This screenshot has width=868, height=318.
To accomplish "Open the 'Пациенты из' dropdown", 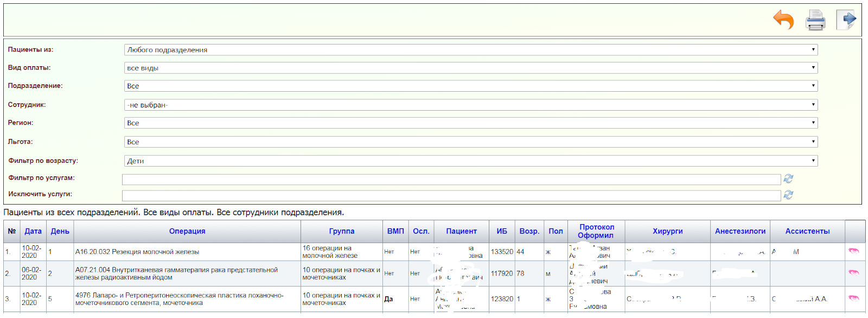I will click(x=470, y=50).
